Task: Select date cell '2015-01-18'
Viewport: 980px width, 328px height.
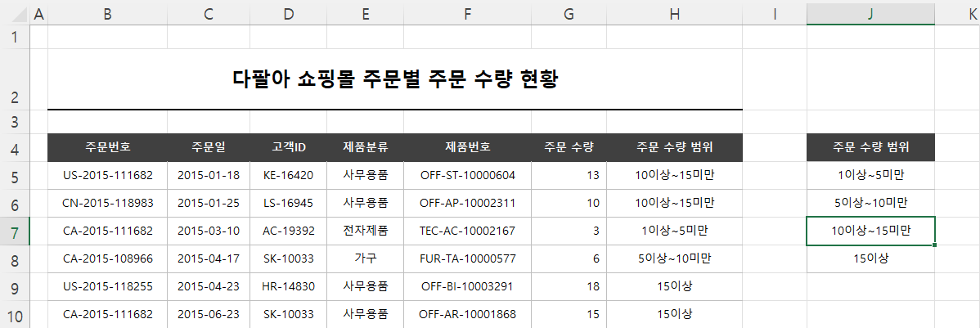Action: click(209, 176)
